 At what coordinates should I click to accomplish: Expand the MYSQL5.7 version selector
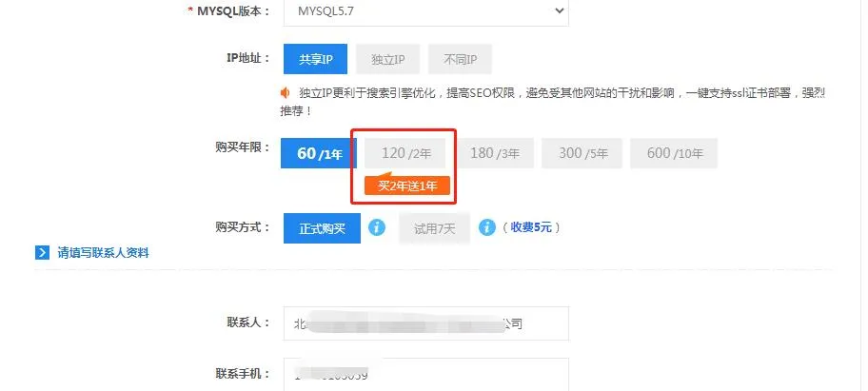[426, 10]
